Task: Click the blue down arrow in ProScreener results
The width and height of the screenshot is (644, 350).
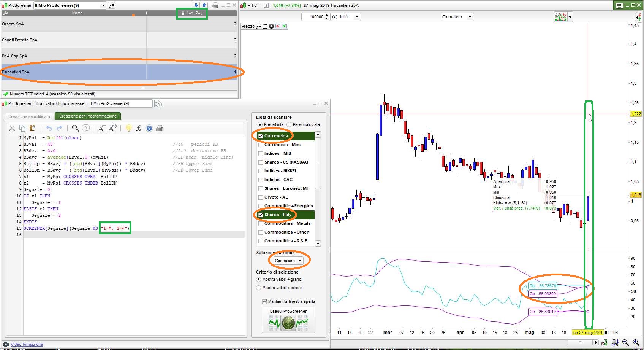Action: [x=196, y=5]
